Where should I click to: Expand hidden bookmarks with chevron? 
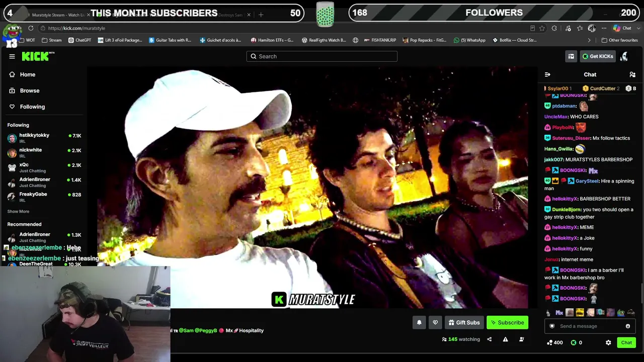coord(589,40)
